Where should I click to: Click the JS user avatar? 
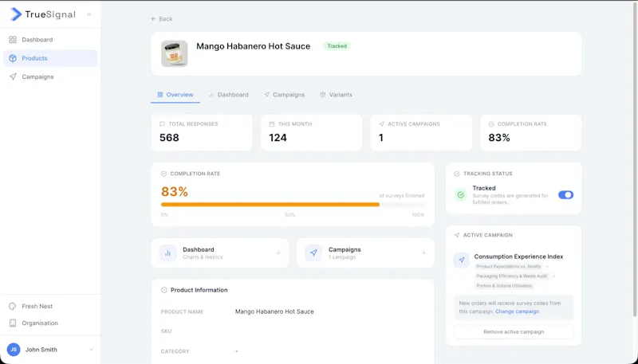pos(14,350)
